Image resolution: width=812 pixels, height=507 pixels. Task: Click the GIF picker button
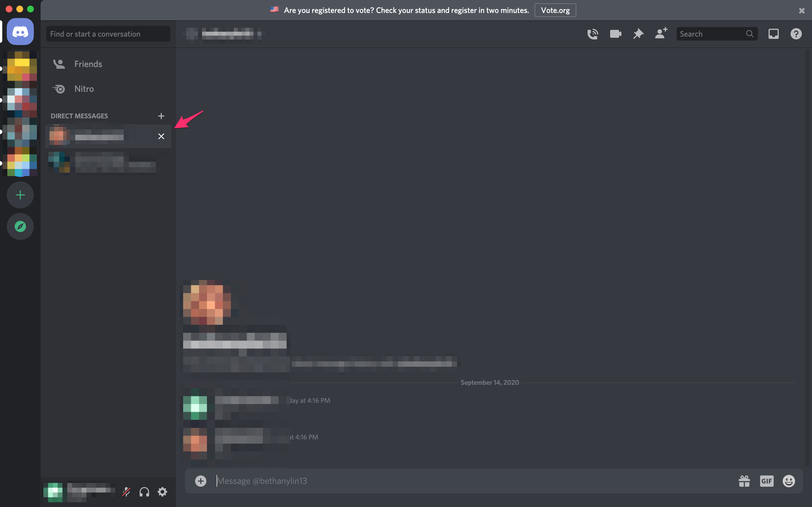pos(766,481)
